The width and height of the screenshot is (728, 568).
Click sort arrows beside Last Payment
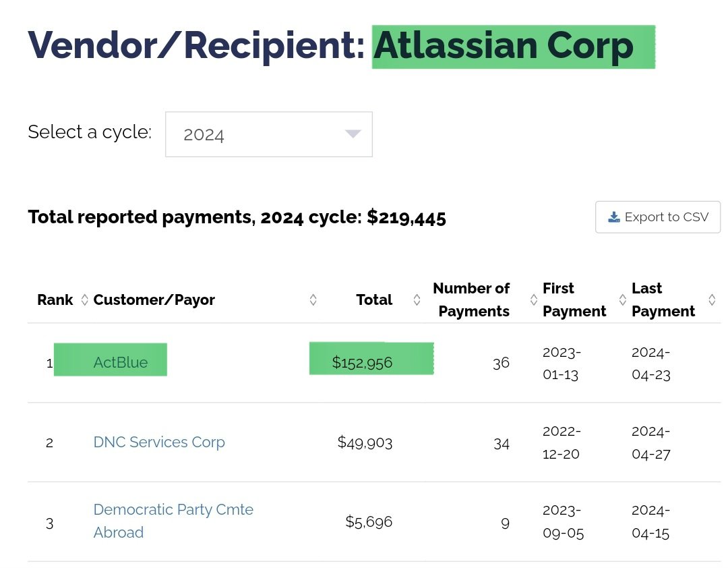pyautogui.click(x=712, y=300)
